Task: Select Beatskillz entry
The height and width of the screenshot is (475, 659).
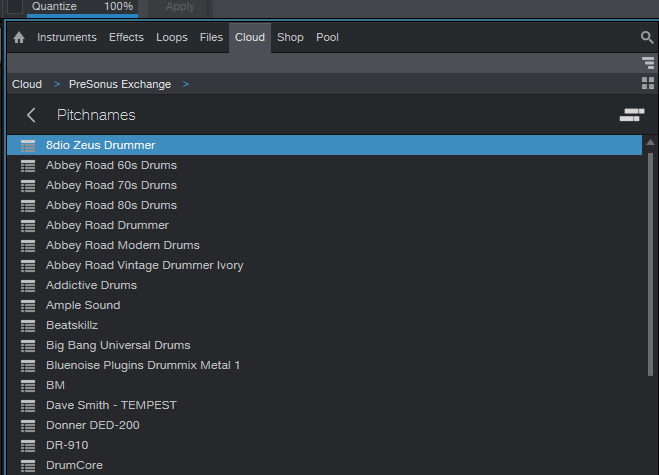Action: point(324,325)
